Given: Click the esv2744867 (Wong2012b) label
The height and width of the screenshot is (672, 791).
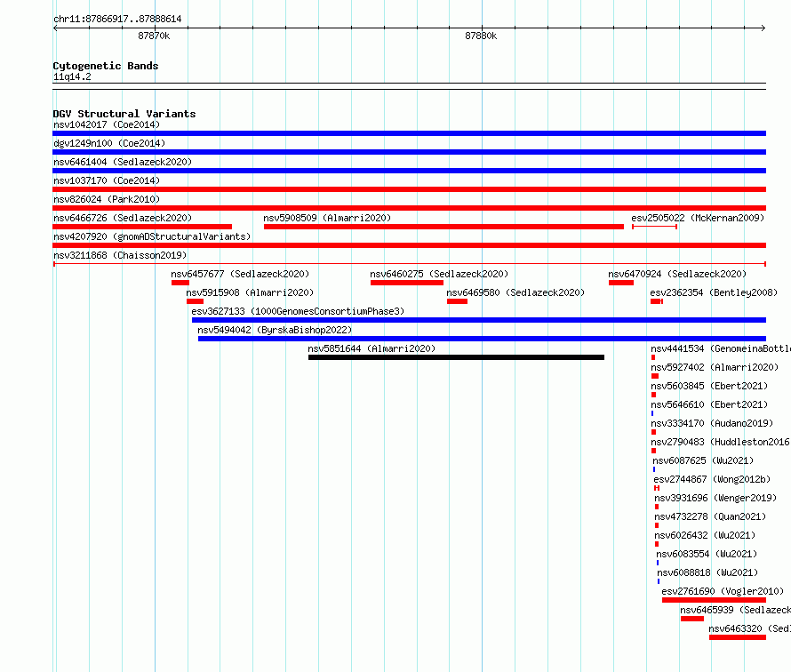Looking at the screenshot, I should pyautogui.click(x=712, y=479).
